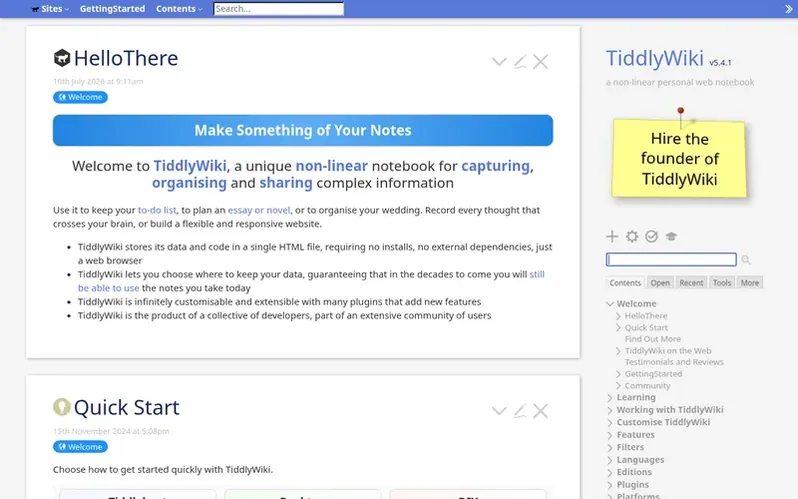Viewport: 798px width, 499px height.
Task: Open Learning entry in the contents tree
Action: click(636, 397)
